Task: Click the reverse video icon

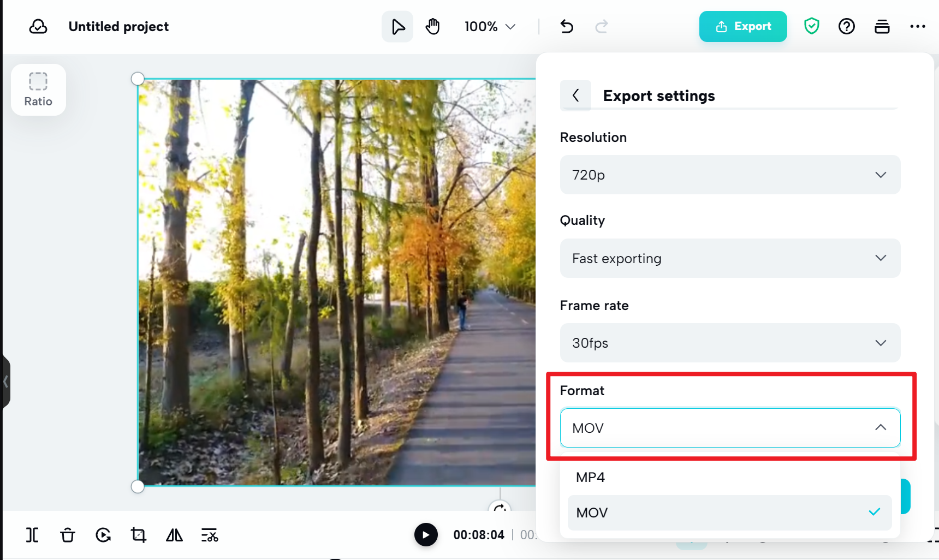Action: pos(103,535)
